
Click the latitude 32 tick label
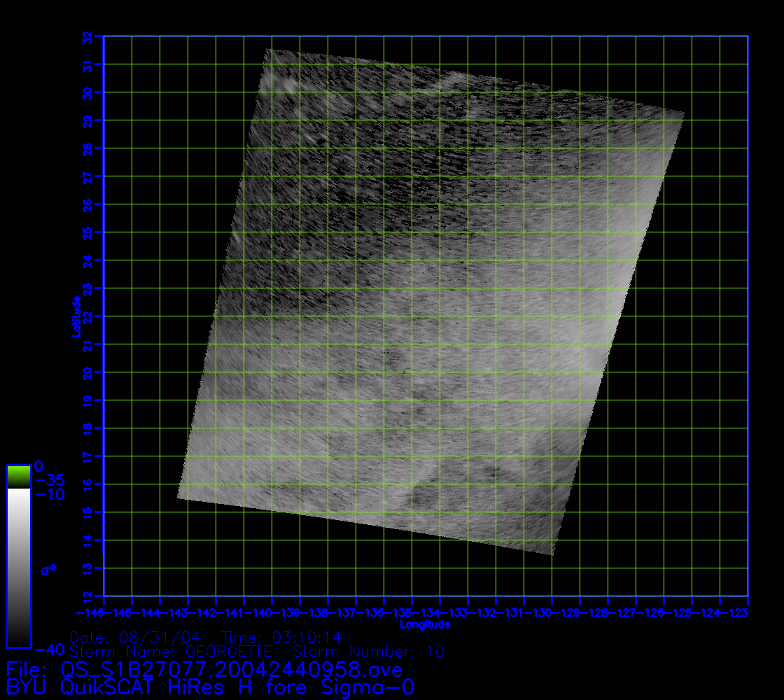(x=87, y=36)
